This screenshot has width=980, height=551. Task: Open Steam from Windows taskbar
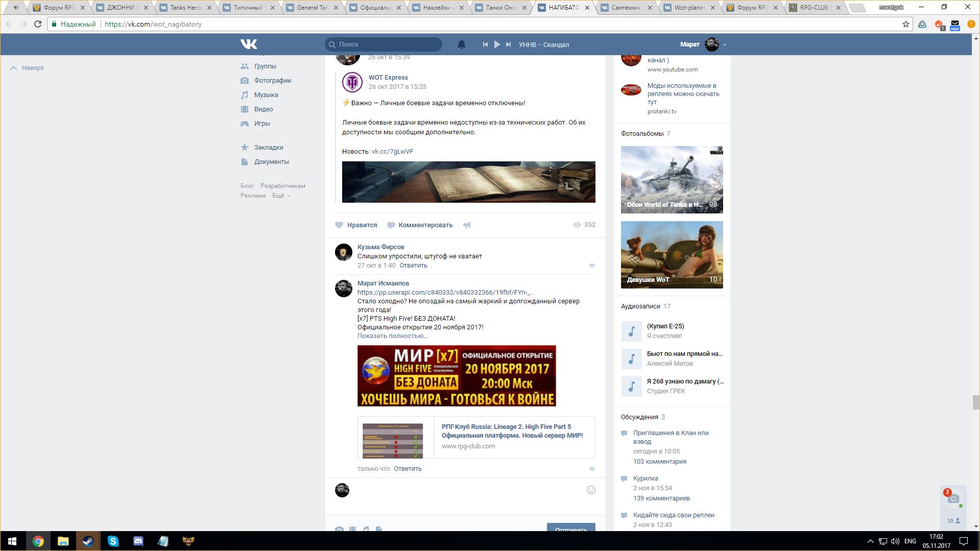click(88, 541)
